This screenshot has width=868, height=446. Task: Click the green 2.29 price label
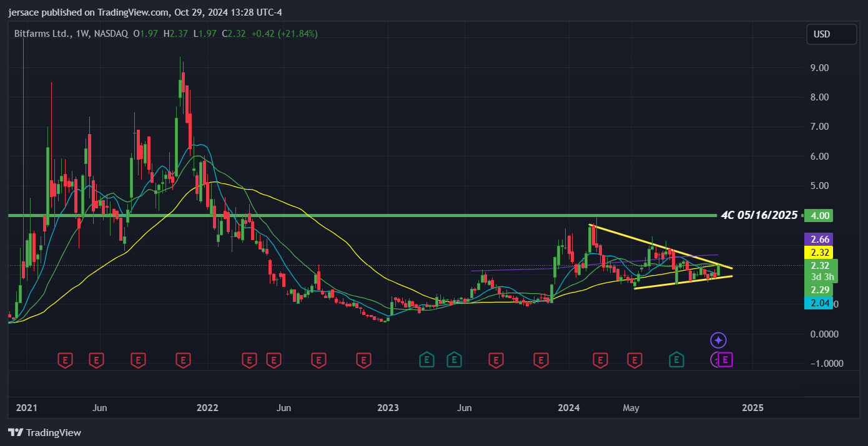(820, 290)
